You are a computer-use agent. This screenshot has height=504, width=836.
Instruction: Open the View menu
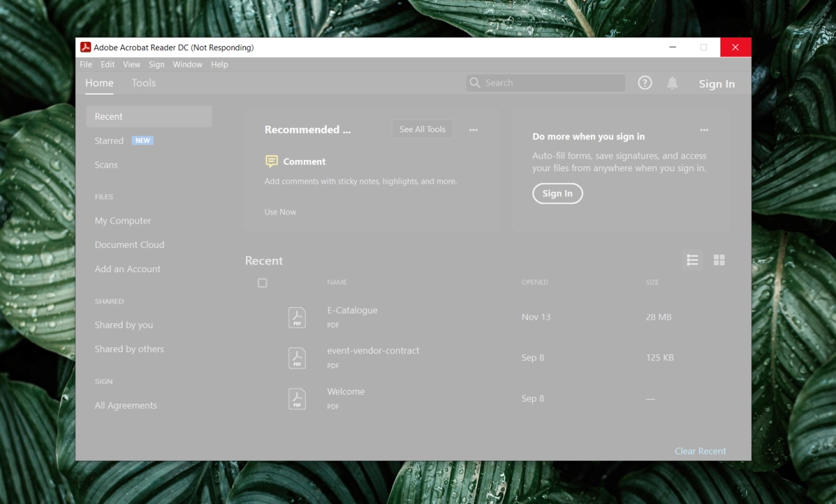tap(132, 64)
